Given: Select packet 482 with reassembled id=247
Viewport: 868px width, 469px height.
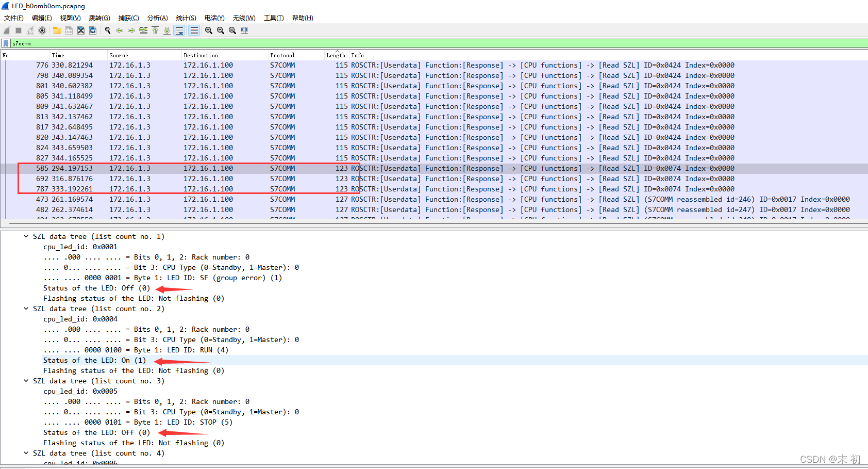Looking at the screenshot, I should pos(434,209).
